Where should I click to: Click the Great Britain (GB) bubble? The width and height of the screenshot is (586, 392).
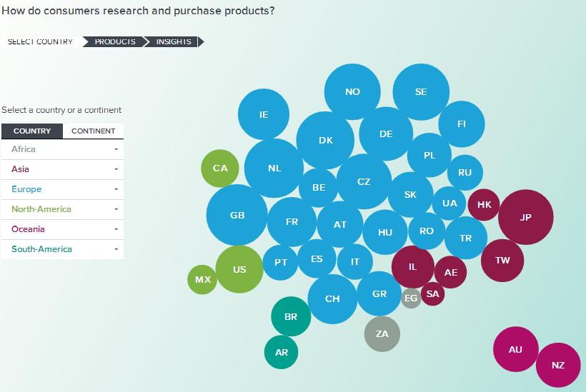(237, 215)
